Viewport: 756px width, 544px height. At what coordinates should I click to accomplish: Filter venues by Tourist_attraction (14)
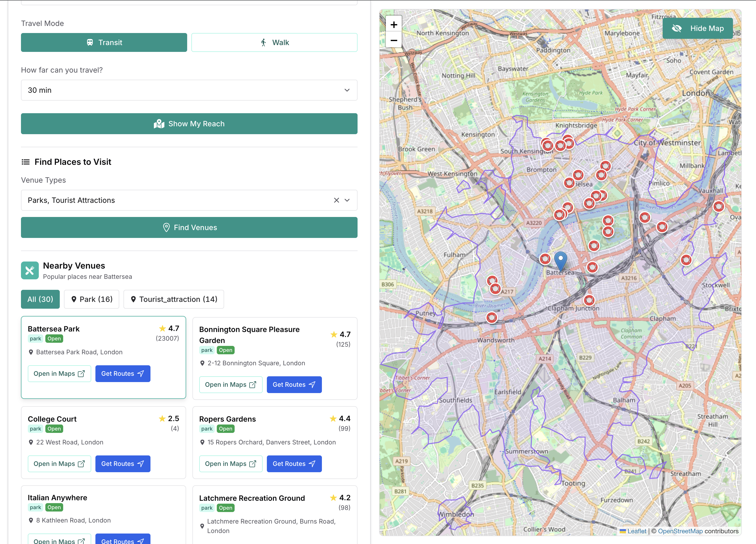174,299
